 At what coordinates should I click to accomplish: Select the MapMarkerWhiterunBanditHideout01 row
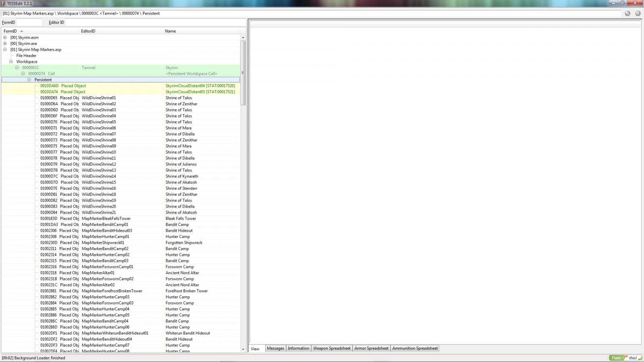tap(121, 333)
